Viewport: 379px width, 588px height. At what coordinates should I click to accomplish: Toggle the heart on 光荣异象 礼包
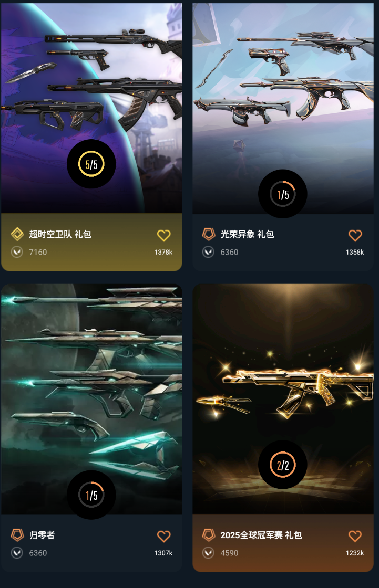pos(355,236)
